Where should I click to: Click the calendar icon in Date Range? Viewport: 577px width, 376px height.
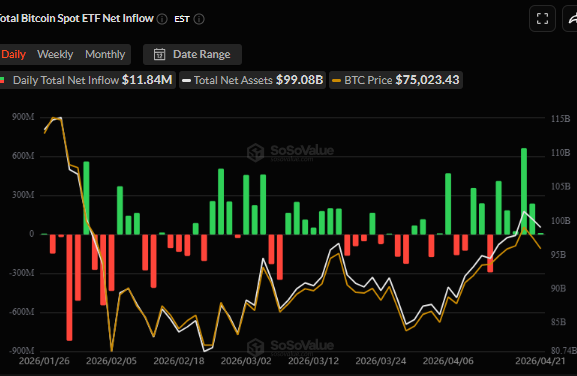click(159, 54)
